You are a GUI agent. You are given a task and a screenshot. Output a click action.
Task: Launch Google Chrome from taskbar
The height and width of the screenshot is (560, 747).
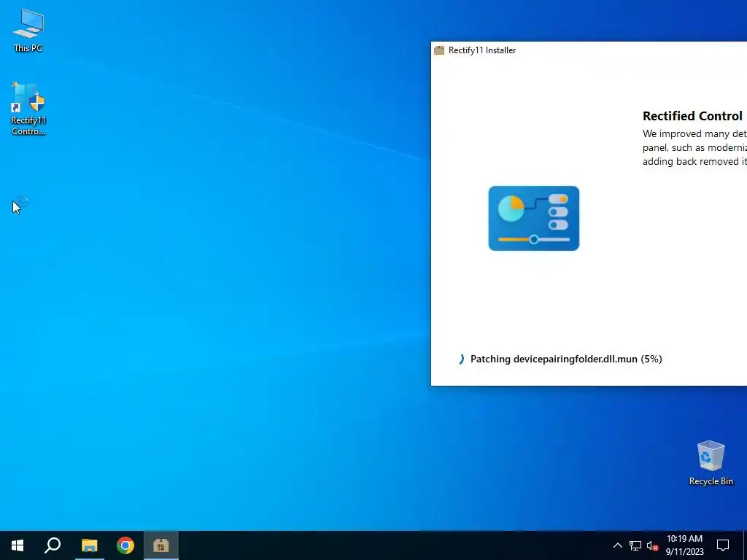(125, 545)
